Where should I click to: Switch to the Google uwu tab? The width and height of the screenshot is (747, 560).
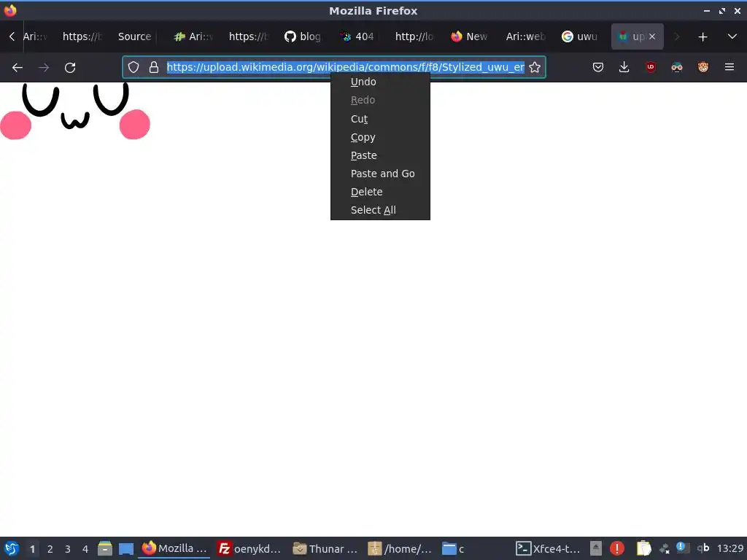580,36
